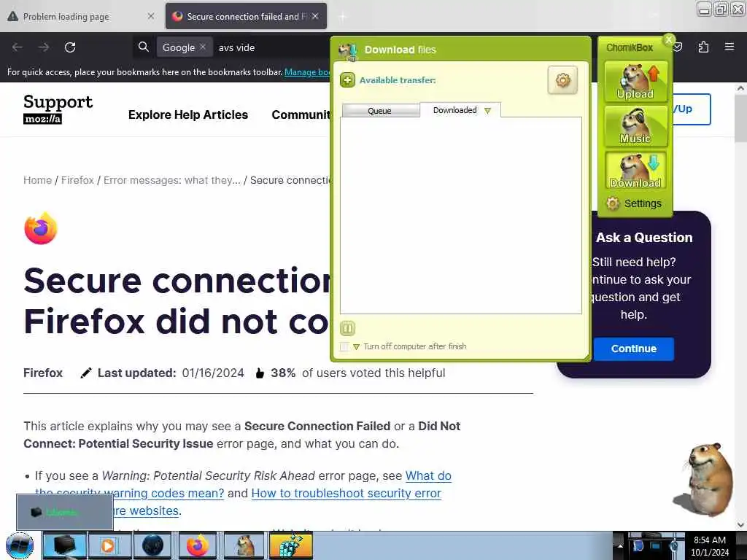Go back in Firefox
Viewport: 747px width, 560px height.
[18, 47]
